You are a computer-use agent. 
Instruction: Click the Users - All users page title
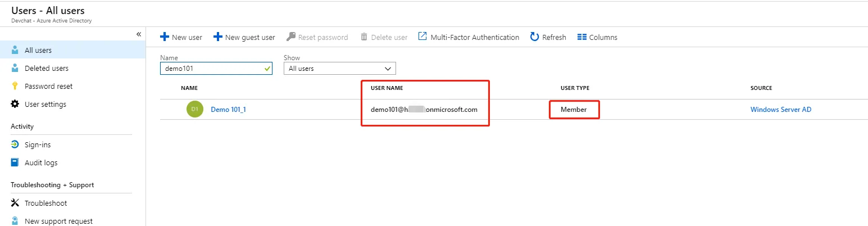pyautogui.click(x=48, y=10)
